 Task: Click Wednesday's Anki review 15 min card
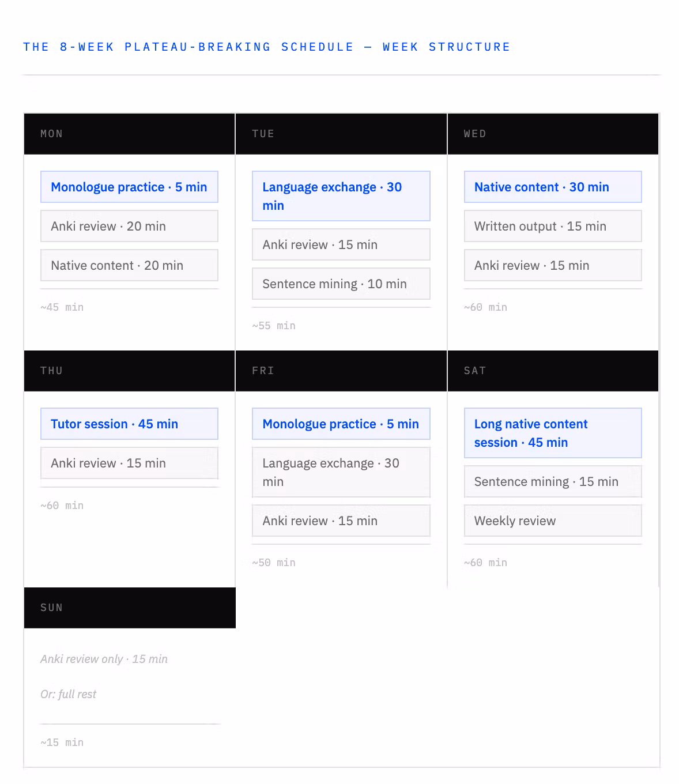pyautogui.click(x=553, y=265)
